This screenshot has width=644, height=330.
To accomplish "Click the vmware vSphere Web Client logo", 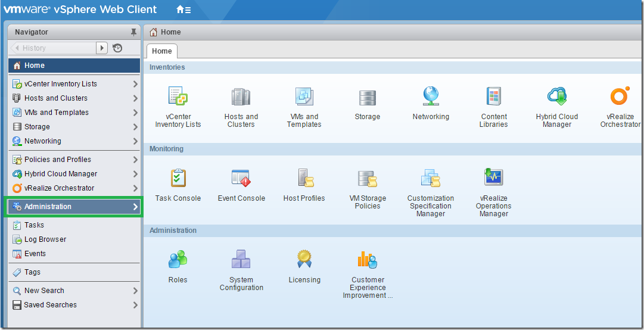I will coord(80,9).
